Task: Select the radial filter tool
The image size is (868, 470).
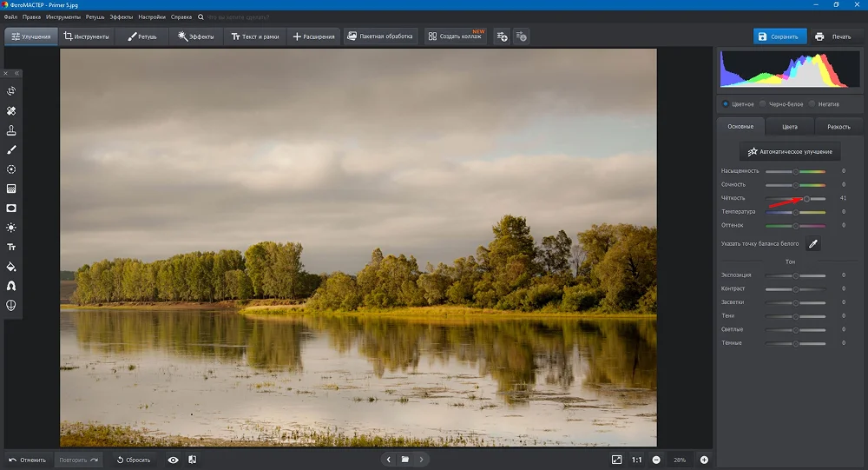Action: pos(11,169)
